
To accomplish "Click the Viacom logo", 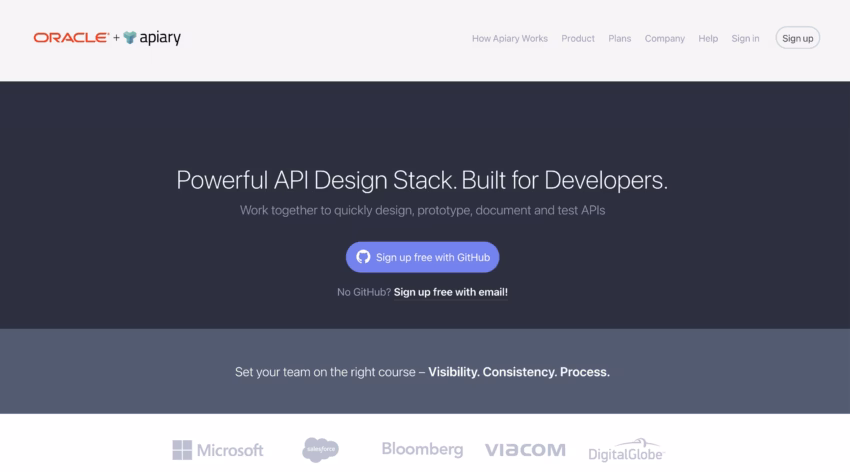I will (525, 450).
